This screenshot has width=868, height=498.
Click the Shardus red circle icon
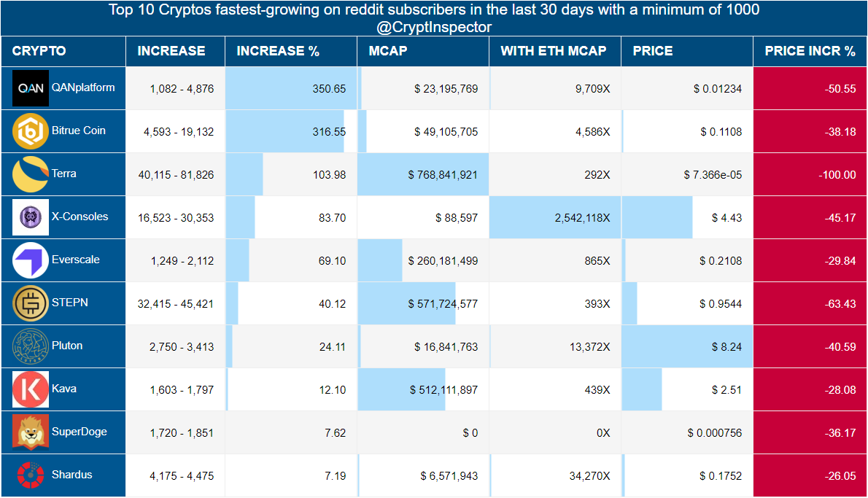31,476
